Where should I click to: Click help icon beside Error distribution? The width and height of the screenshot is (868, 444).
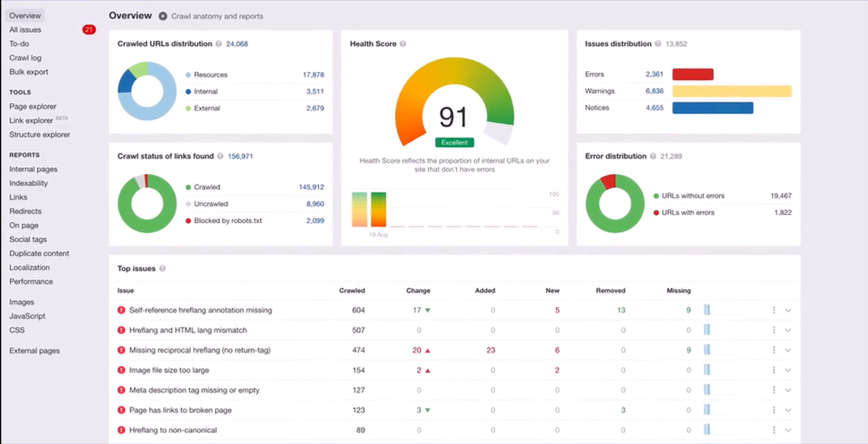click(x=653, y=156)
